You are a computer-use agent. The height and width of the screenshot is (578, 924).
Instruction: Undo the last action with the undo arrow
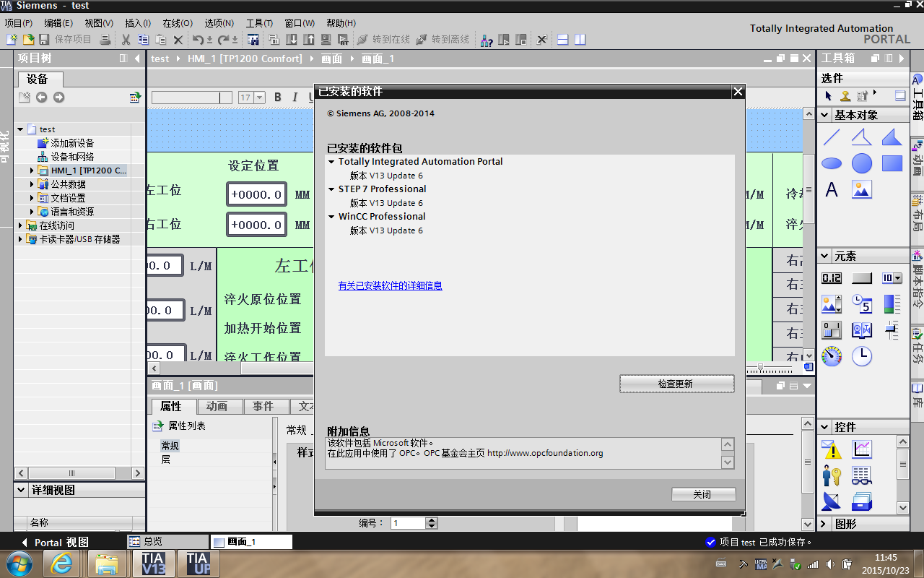coord(199,39)
